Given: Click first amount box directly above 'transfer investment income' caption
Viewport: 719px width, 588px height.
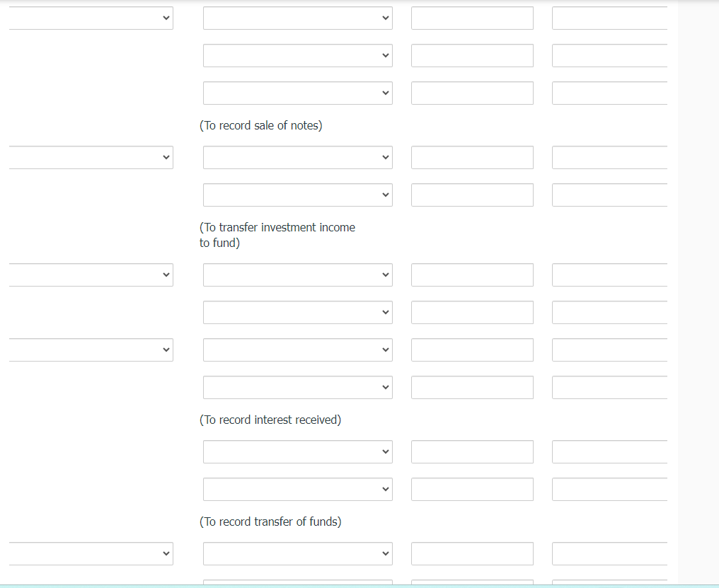Looking at the screenshot, I should (x=472, y=195).
